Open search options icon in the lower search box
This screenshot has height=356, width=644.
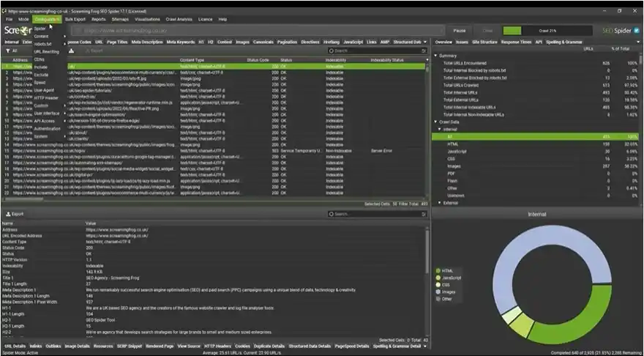(424, 214)
